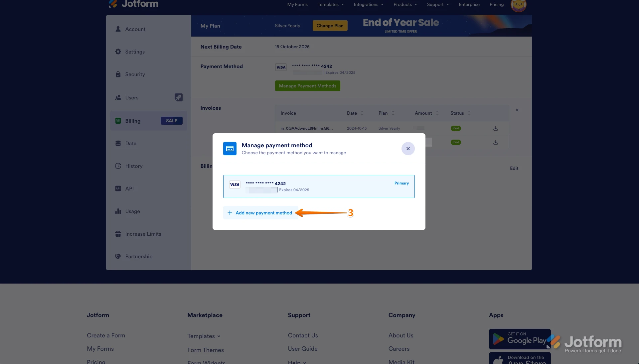Select the Visa card ending 4242
This screenshot has height=364, width=639.
coord(318,186)
